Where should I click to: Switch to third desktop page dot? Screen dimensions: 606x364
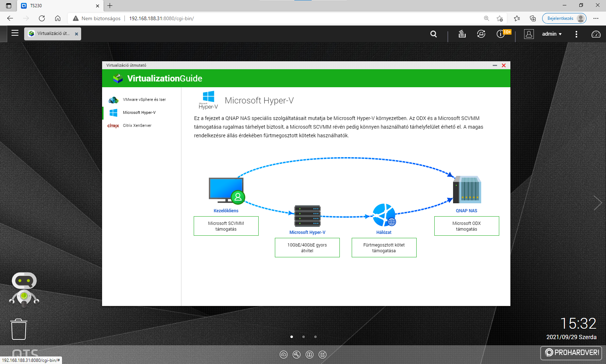tap(315, 337)
